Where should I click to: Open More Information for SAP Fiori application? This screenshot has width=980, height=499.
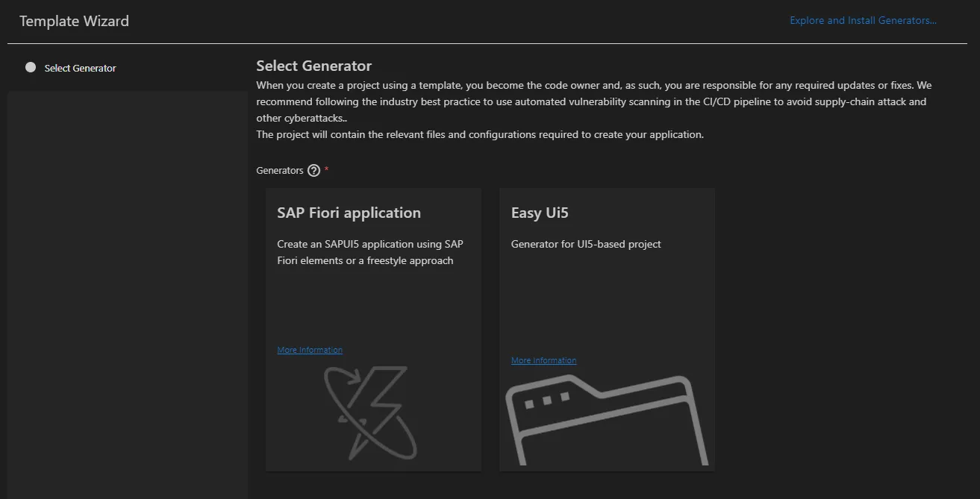[x=310, y=350]
